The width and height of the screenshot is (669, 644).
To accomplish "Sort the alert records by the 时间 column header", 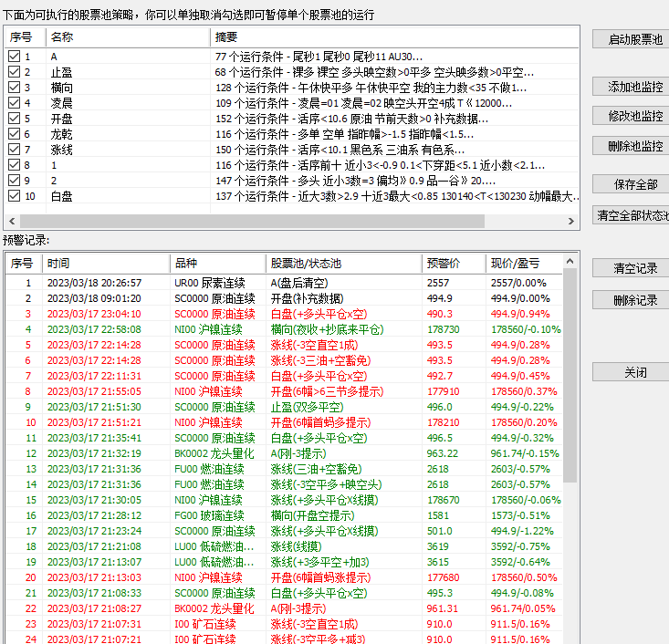I will pyautogui.click(x=105, y=264).
